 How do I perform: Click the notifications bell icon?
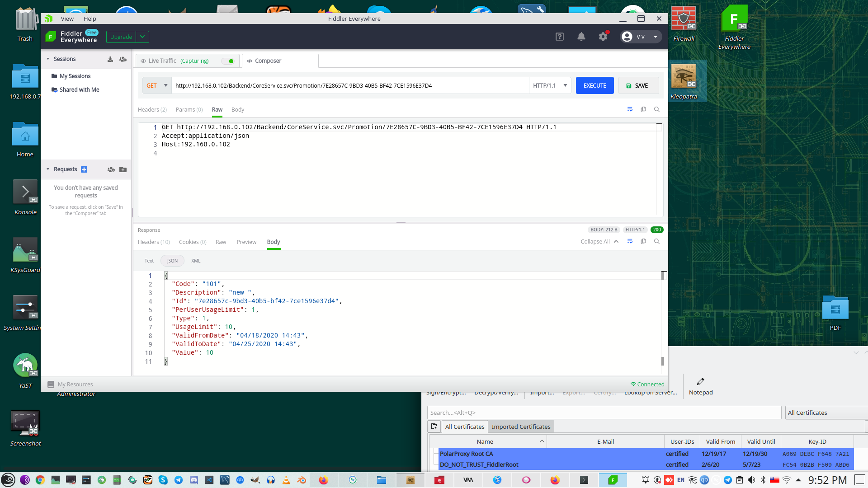click(581, 37)
